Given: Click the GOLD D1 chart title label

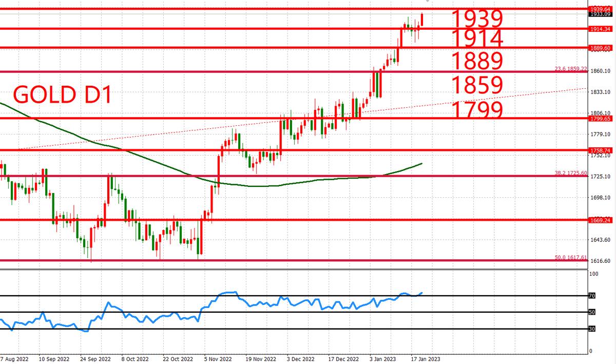Looking at the screenshot, I should 63,95.
